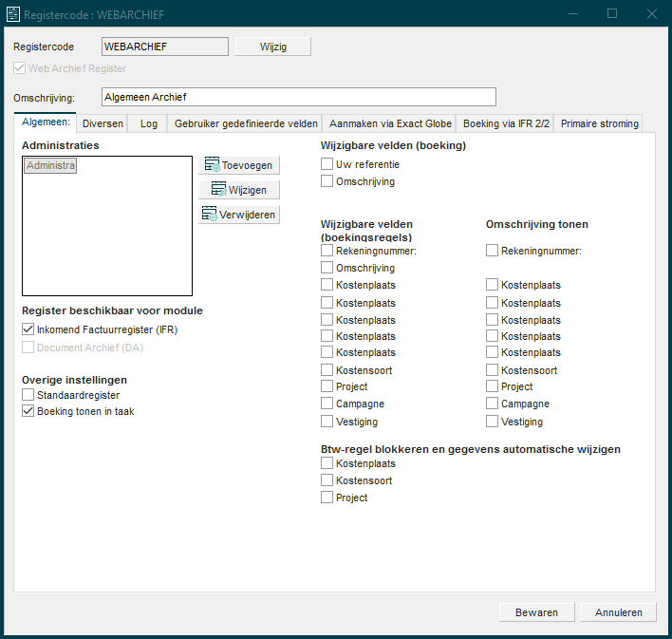Enable Project under Wijzigbare velden (boekingsregels)
The height and width of the screenshot is (639, 672).
click(327, 386)
